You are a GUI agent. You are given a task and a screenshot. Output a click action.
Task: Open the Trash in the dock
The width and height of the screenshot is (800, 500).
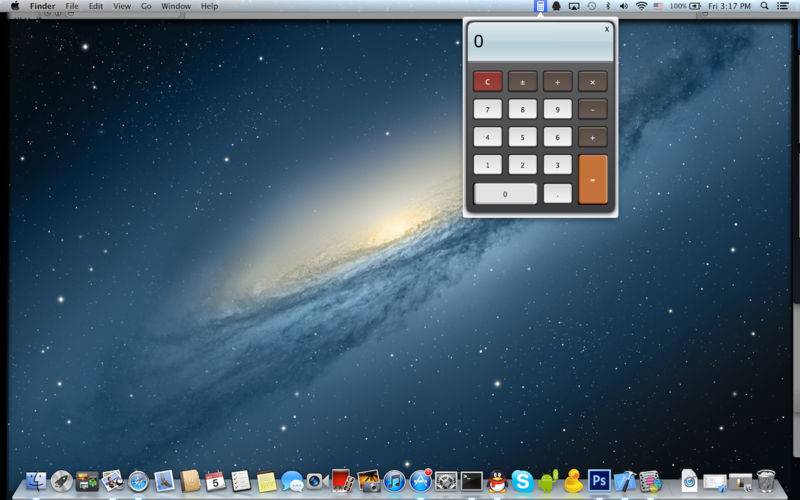coord(767,481)
